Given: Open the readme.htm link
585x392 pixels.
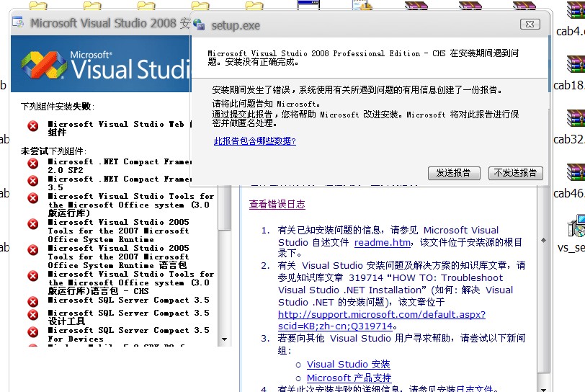Looking at the screenshot, I should click(x=383, y=243).
